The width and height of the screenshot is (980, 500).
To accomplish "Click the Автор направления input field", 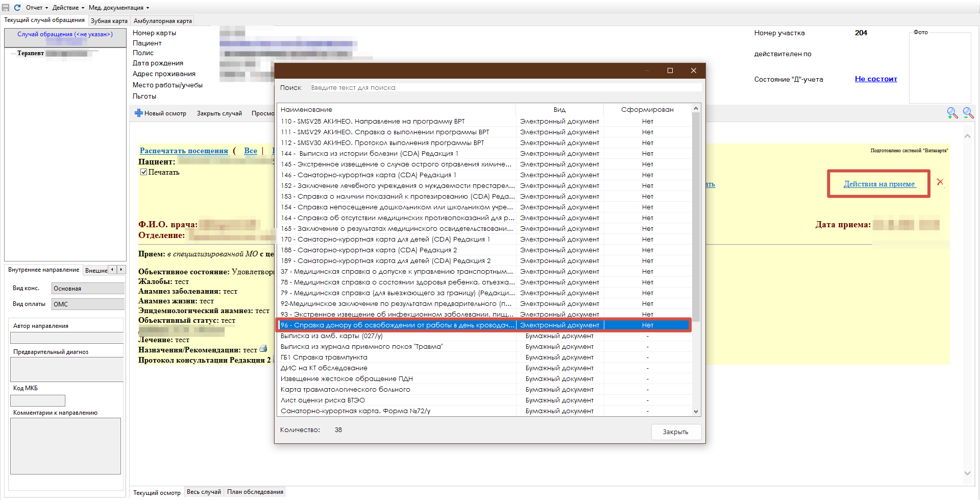I will (x=67, y=338).
